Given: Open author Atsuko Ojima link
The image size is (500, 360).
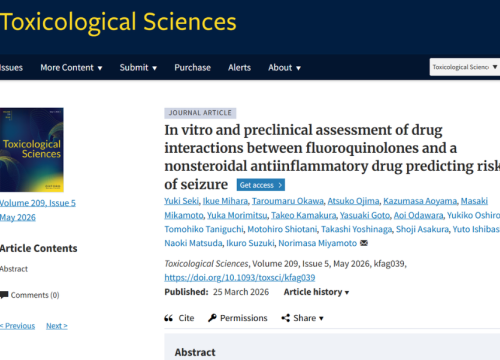Looking at the screenshot, I should point(353,201).
